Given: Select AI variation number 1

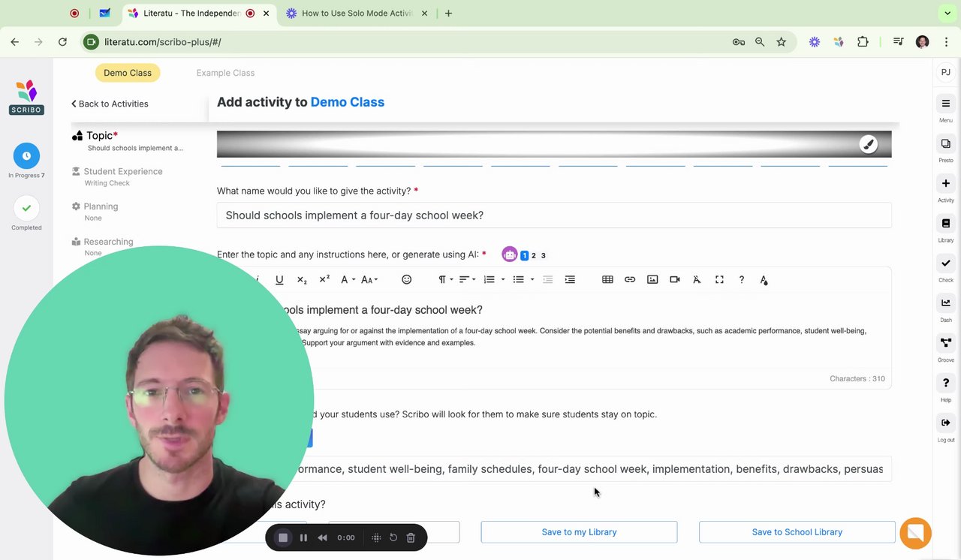Looking at the screenshot, I should [x=524, y=256].
